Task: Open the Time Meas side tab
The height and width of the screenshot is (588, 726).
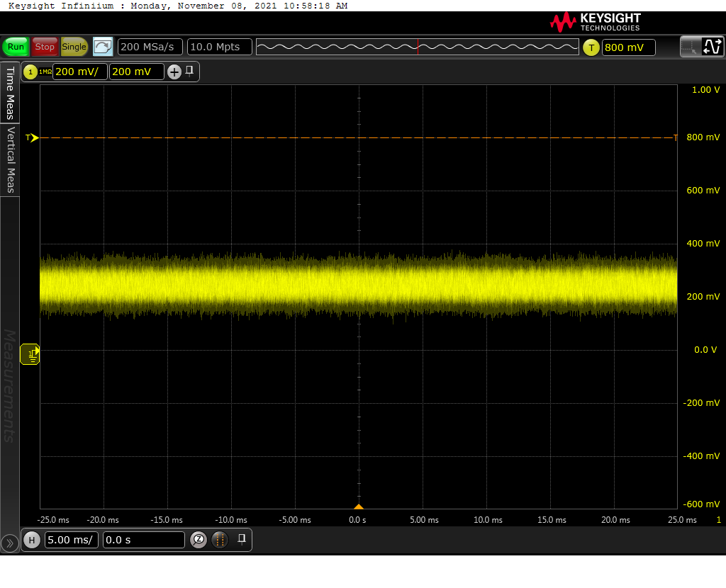Action: pyautogui.click(x=10, y=93)
